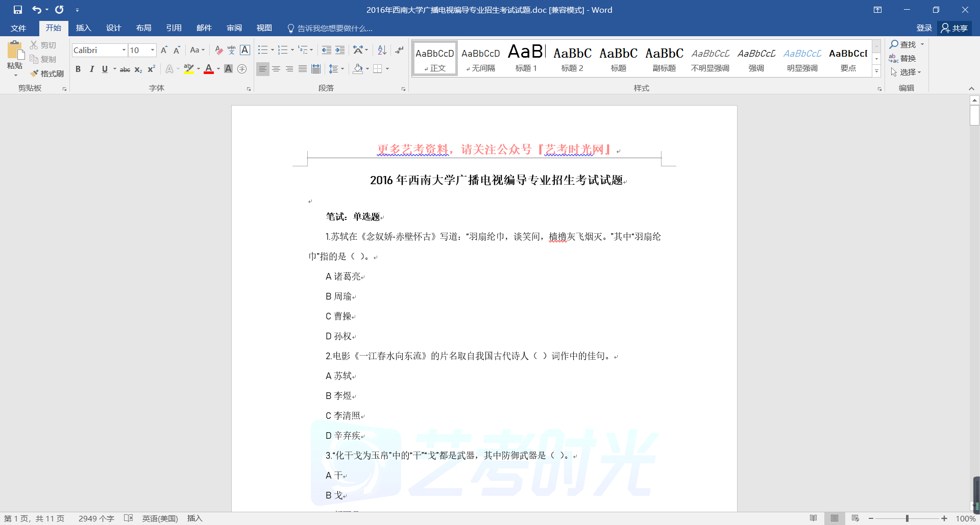980x525 pixels.
Task: Click the Increase Indent icon
Action: coord(340,50)
